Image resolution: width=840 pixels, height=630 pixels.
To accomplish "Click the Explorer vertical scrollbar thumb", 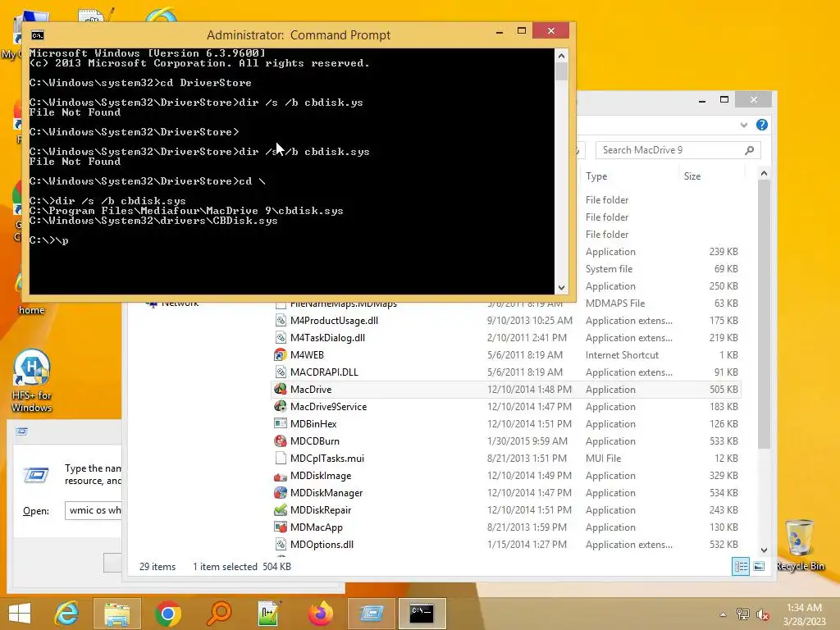I will tap(764, 314).
